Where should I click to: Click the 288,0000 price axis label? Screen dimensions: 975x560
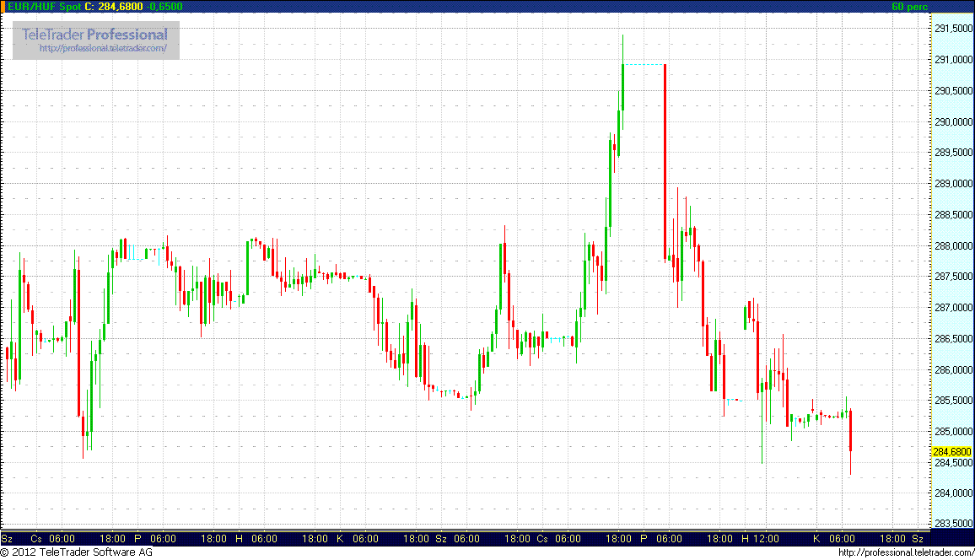pos(954,245)
